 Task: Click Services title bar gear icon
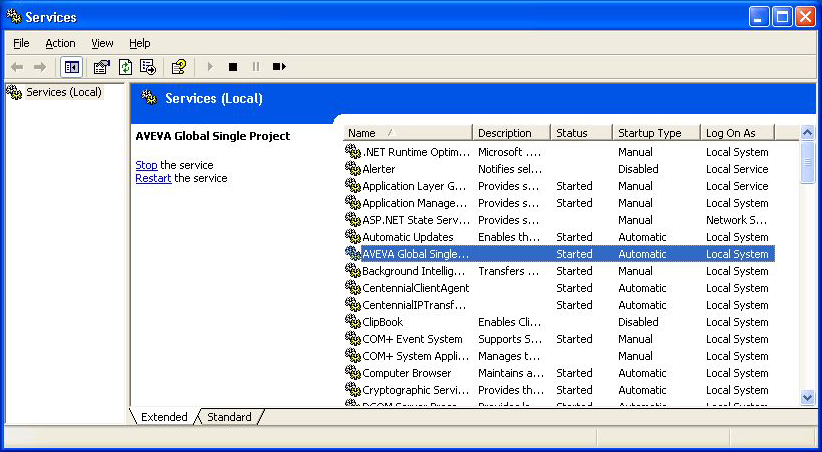(14, 17)
